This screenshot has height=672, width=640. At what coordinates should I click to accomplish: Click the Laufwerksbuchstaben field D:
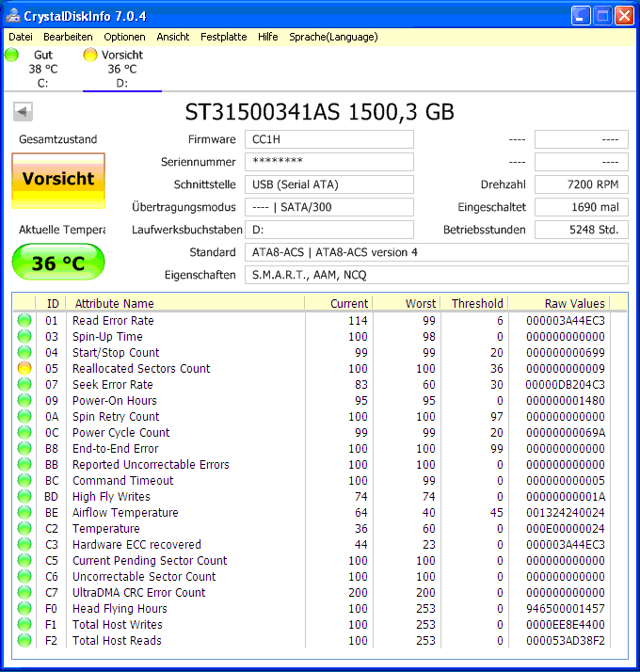coord(329,230)
